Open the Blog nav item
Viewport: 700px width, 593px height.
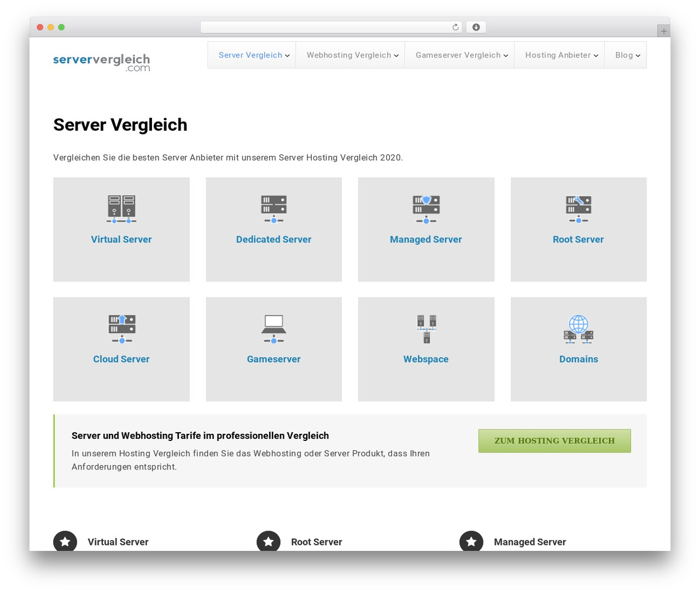(x=625, y=55)
